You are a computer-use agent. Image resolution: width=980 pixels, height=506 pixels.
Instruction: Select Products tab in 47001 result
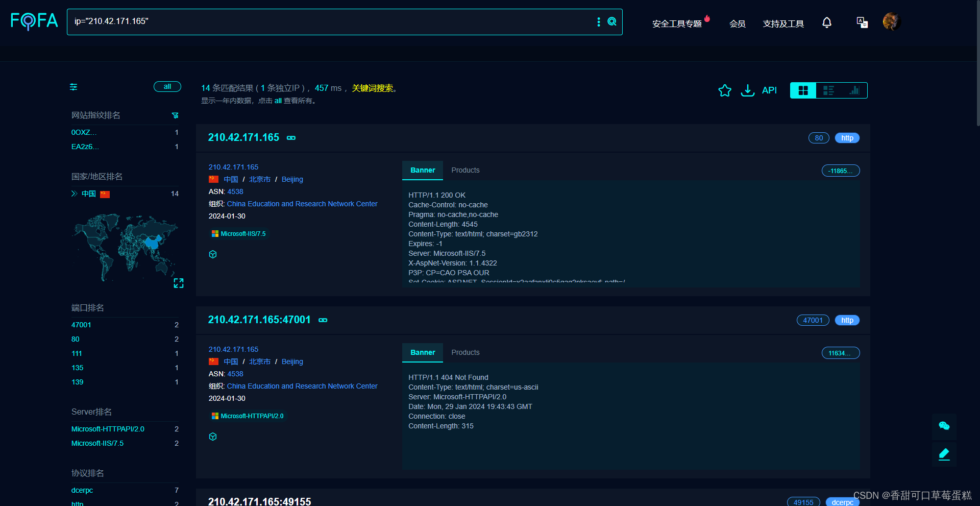pos(465,353)
